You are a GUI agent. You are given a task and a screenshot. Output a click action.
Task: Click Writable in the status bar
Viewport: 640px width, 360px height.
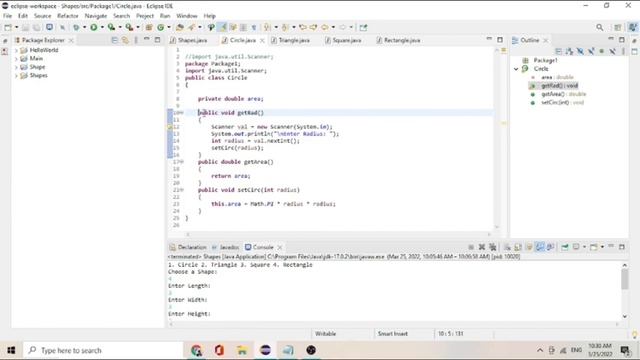[x=325, y=334]
